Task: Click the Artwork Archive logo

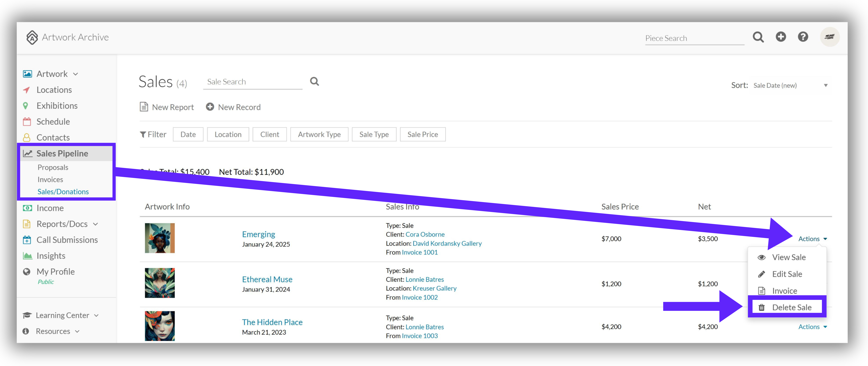Action: click(67, 37)
